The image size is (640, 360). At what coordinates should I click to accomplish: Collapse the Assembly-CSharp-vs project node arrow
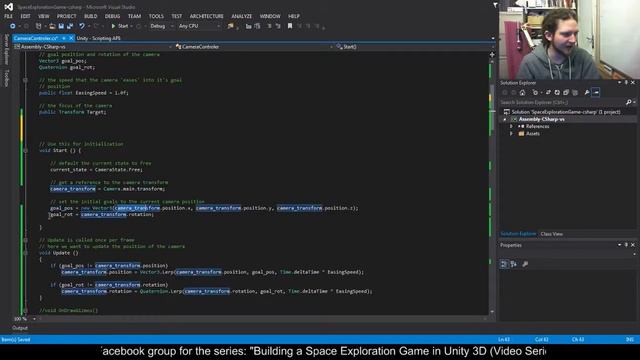click(x=505, y=119)
